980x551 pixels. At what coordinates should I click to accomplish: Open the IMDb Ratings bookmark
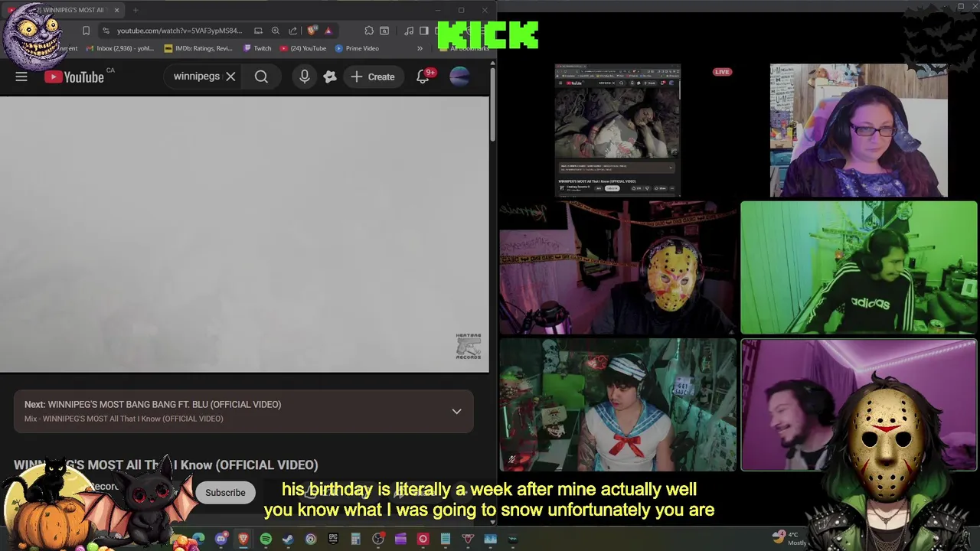click(198, 48)
